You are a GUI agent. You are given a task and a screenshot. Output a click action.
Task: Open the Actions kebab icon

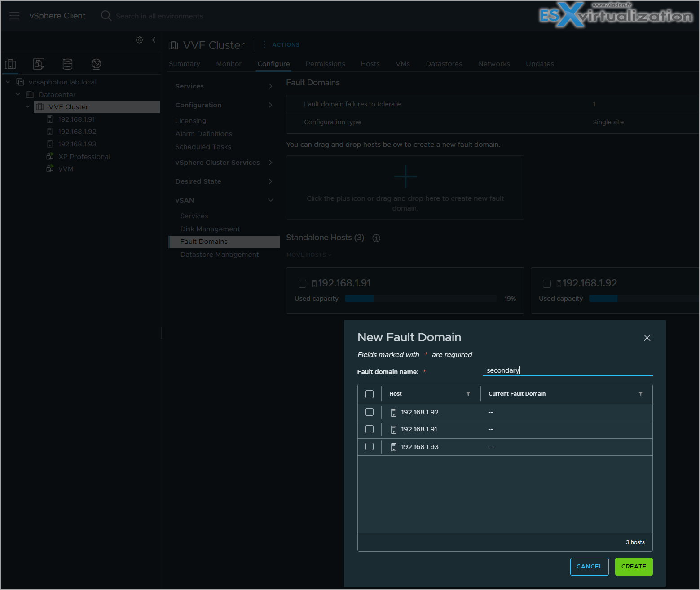[x=264, y=44]
